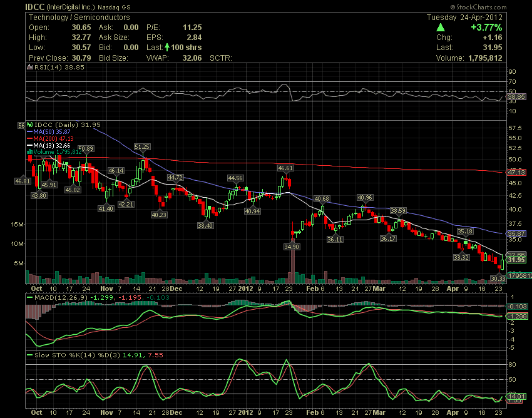The image size is (532, 418).
Task: Click the RSI(14) 38.85 indicator label
Action: click(x=59, y=67)
